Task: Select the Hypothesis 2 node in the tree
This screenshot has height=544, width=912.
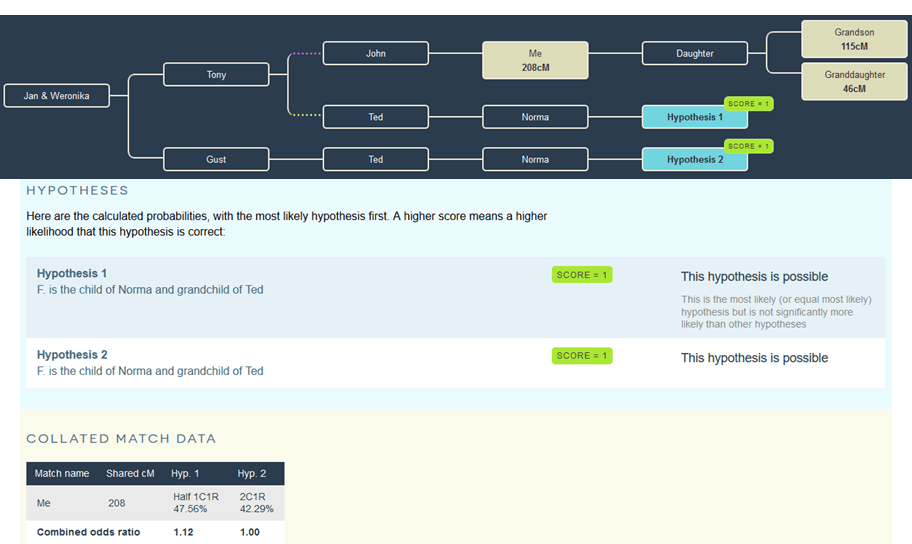Action: click(x=694, y=159)
